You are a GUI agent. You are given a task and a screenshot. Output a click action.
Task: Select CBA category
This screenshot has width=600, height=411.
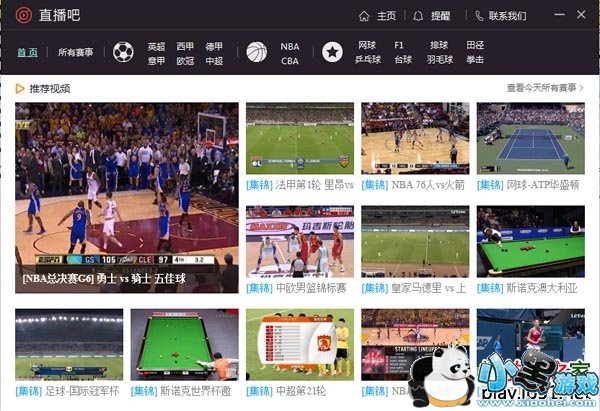click(x=290, y=60)
